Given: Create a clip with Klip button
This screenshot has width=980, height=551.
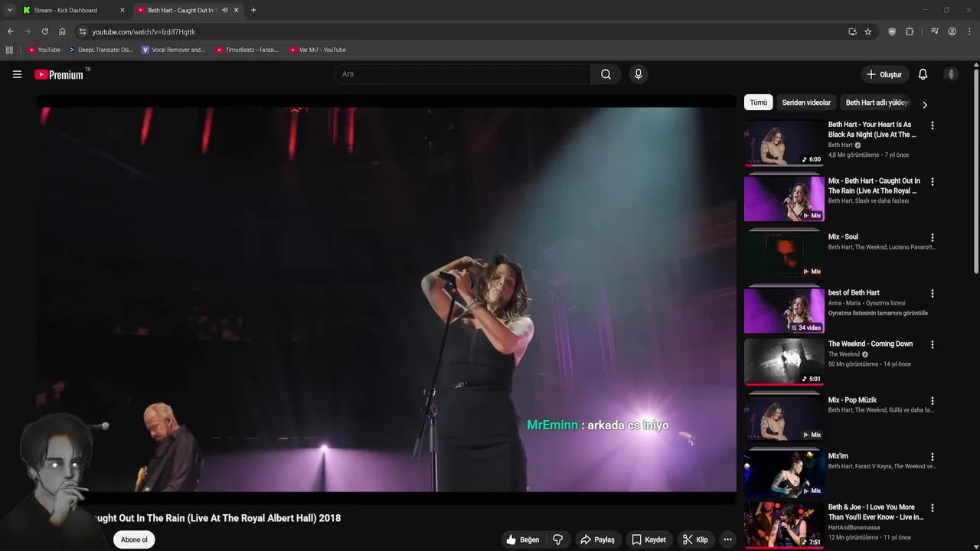Looking at the screenshot, I should point(695,540).
